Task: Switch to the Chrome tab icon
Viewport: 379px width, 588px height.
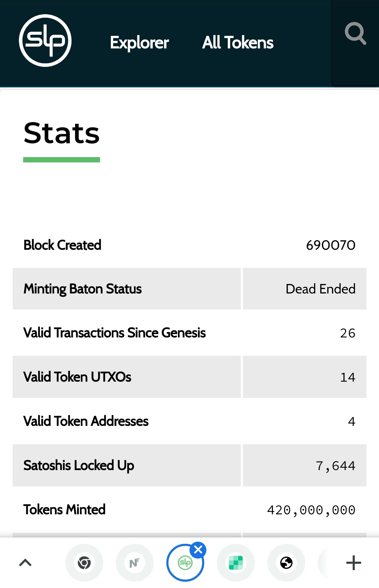Action: click(84, 563)
